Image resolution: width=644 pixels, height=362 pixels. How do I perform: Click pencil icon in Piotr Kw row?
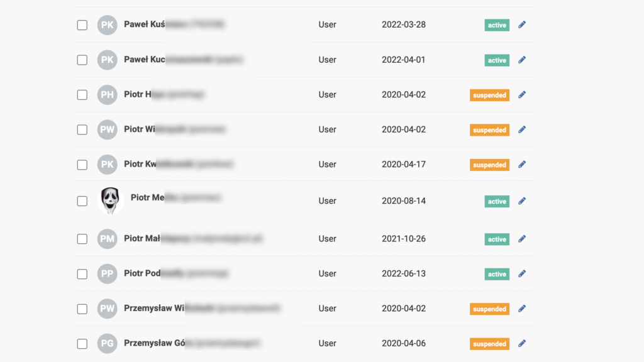522,165
